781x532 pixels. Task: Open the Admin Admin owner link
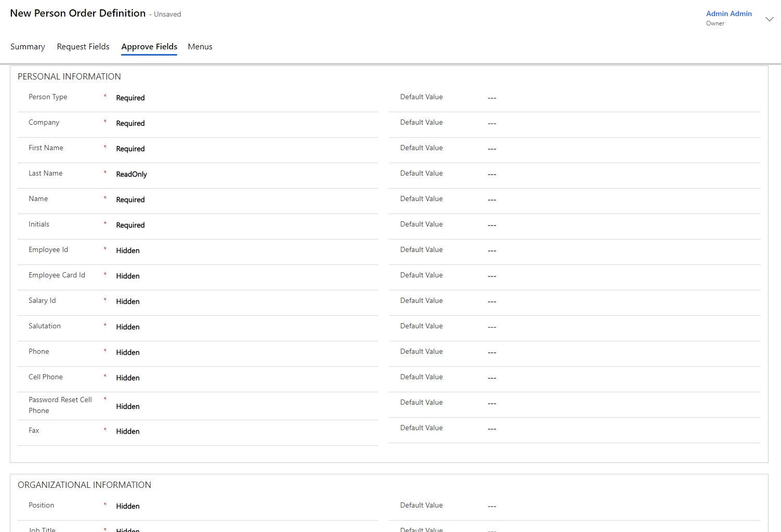(x=729, y=14)
